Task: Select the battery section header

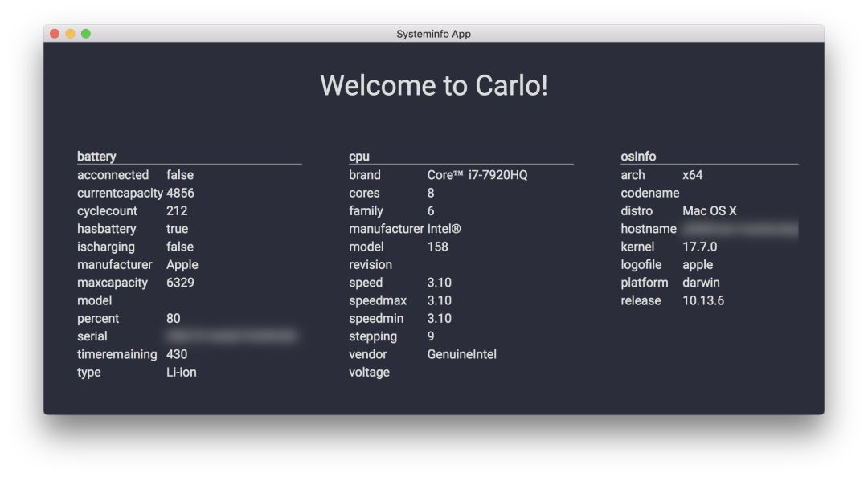Action: 96,157
